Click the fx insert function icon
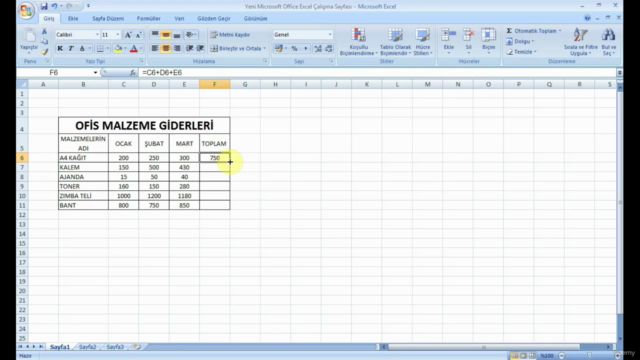Screen dimensions: 640x360 point(133,72)
